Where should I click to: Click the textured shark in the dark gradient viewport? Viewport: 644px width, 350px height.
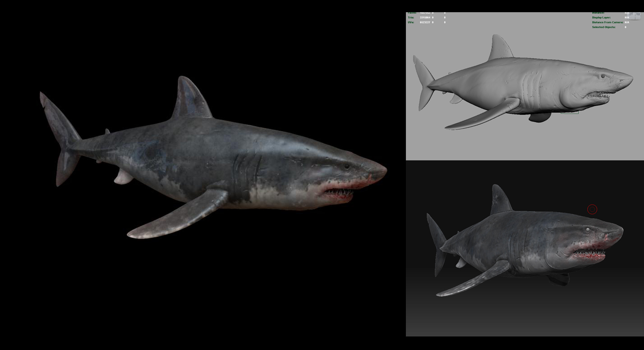pyautogui.click(x=525, y=241)
